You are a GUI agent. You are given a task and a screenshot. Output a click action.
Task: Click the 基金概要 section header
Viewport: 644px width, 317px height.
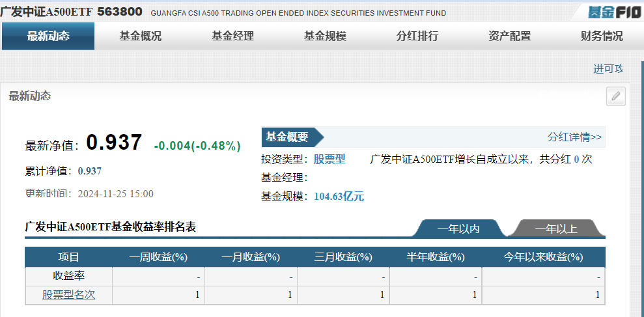292,137
